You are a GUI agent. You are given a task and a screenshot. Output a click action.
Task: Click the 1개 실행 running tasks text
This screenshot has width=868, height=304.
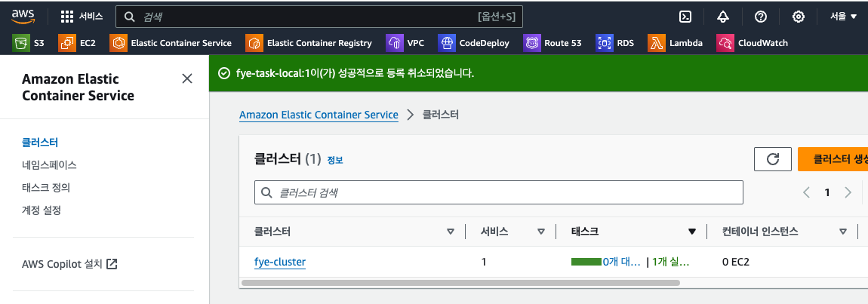tap(670, 262)
